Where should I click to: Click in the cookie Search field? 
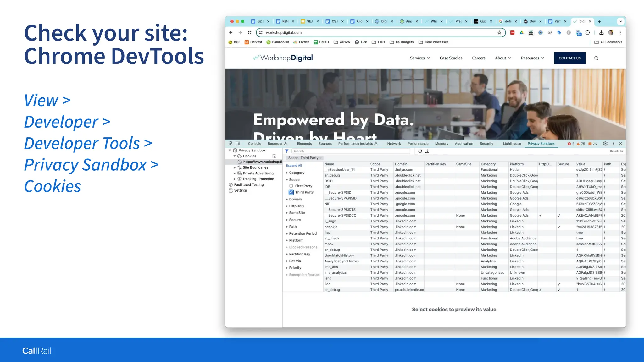[351, 151]
